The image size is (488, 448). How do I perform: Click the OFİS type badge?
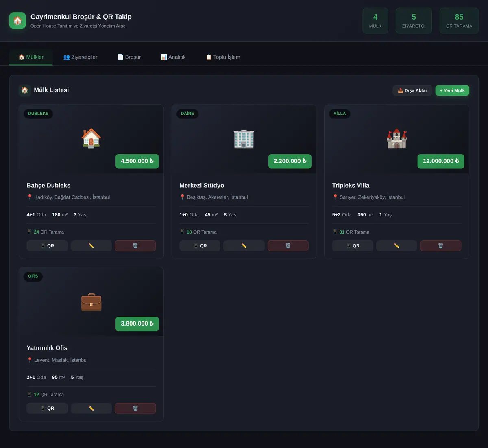pyautogui.click(x=33, y=276)
